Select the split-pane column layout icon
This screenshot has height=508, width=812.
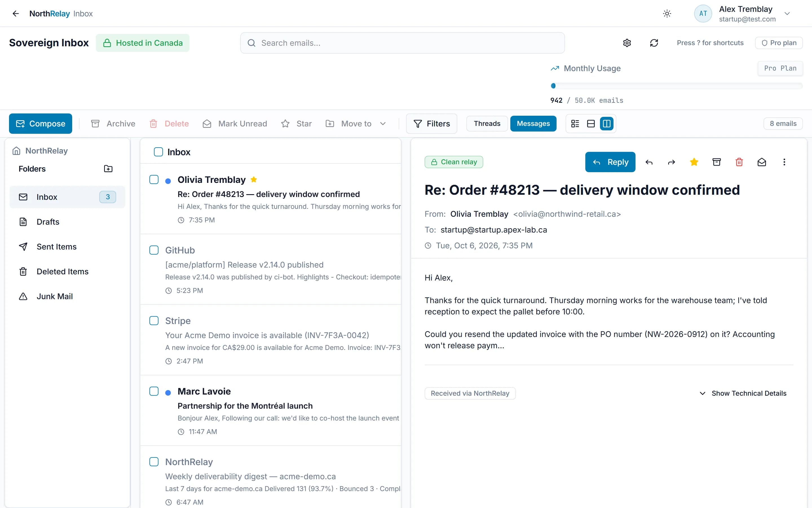pos(607,124)
